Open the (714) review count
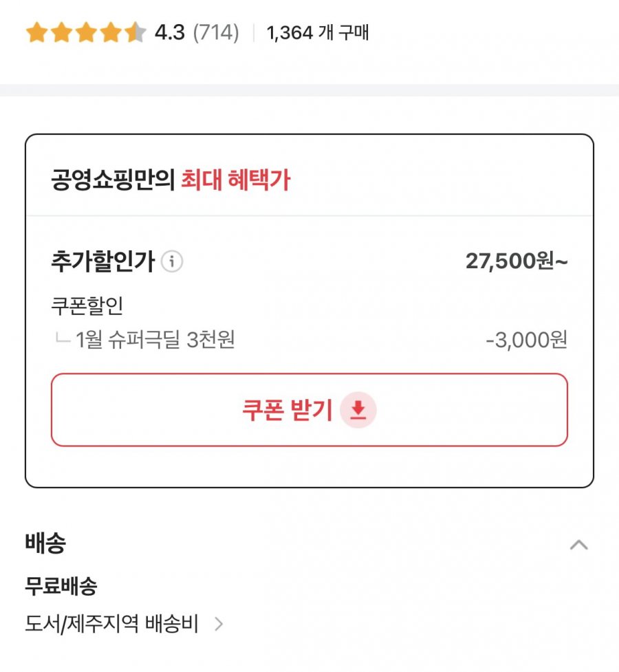 pyautogui.click(x=216, y=32)
